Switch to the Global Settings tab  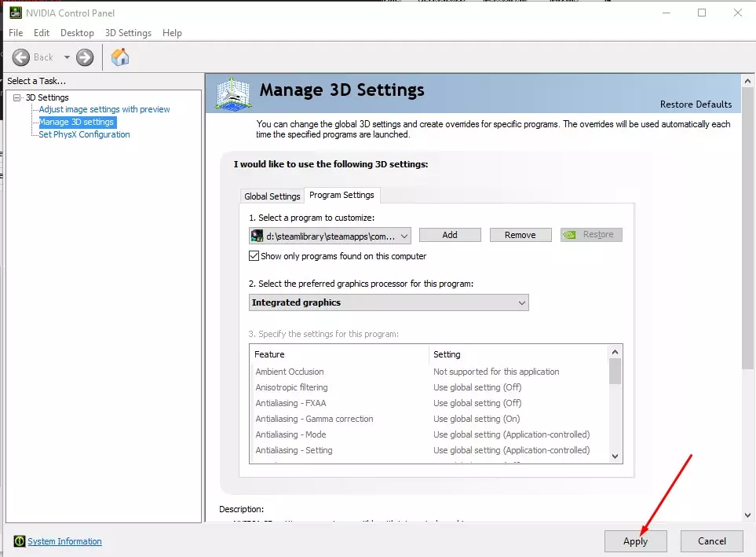point(272,196)
